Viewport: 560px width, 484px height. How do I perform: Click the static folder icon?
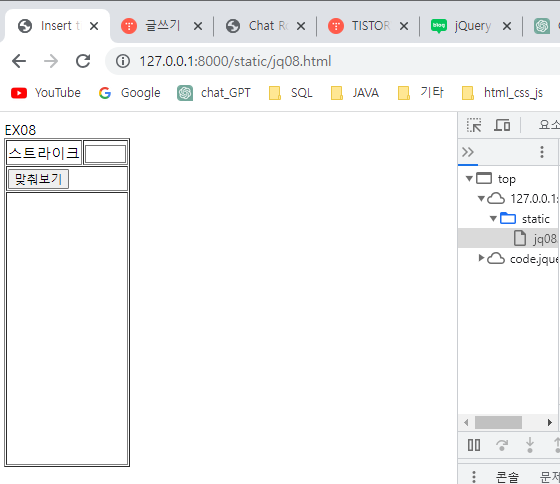[508, 218]
